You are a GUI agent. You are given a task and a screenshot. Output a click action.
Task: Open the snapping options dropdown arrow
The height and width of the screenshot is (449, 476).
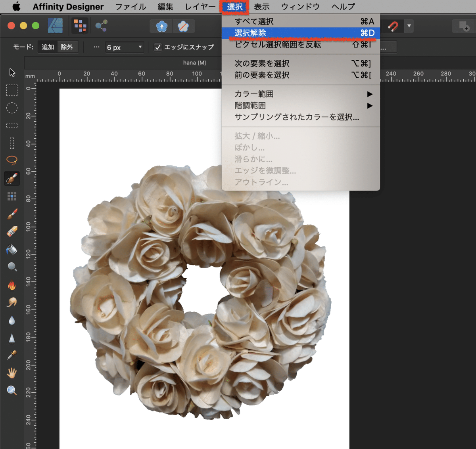point(409,27)
